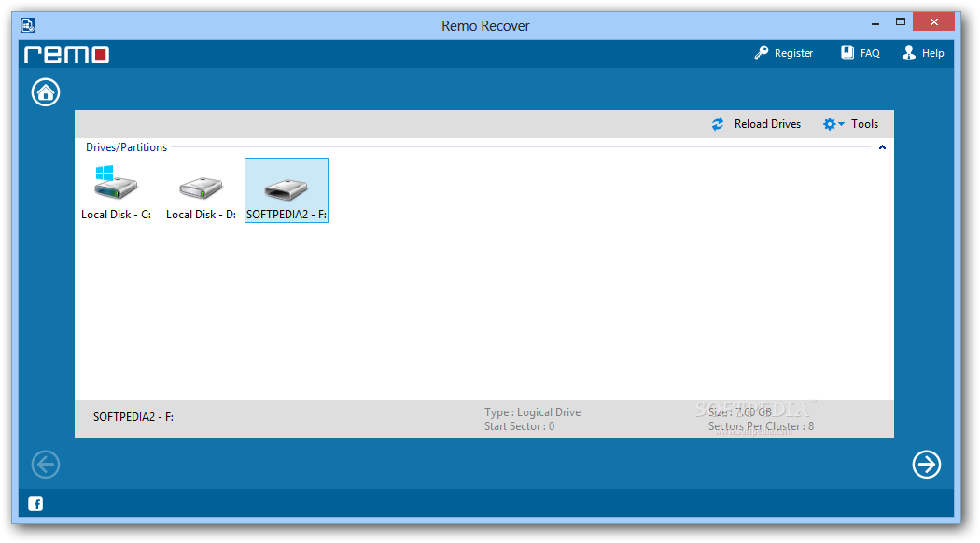Minimize the Remo Recover window
Image resolution: width=980 pixels, height=543 pixels.
click(875, 23)
